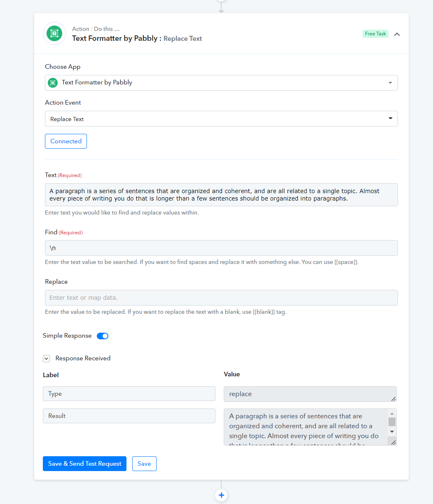
Task: Click the resize handle of replace value box
Action: [393, 399]
